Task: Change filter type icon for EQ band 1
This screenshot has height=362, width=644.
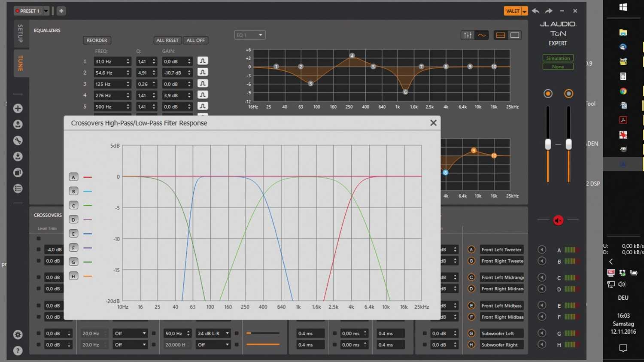Action: pos(203,61)
